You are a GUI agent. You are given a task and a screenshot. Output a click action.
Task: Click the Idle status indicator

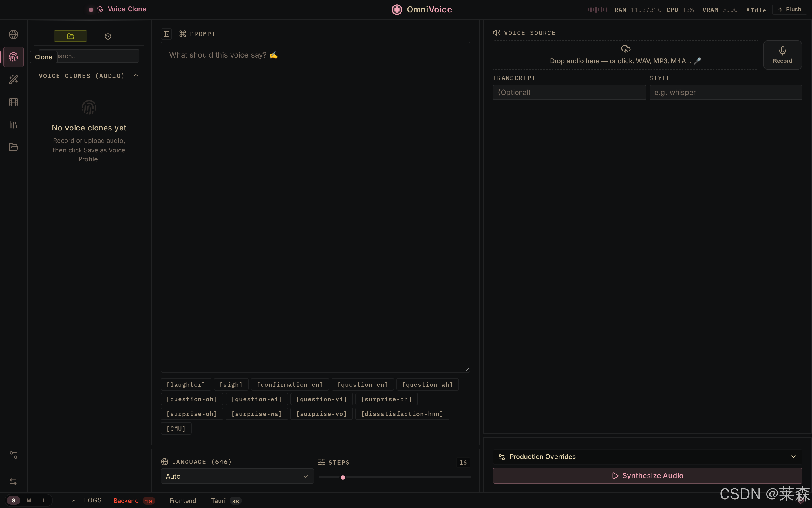coord(756,10)
